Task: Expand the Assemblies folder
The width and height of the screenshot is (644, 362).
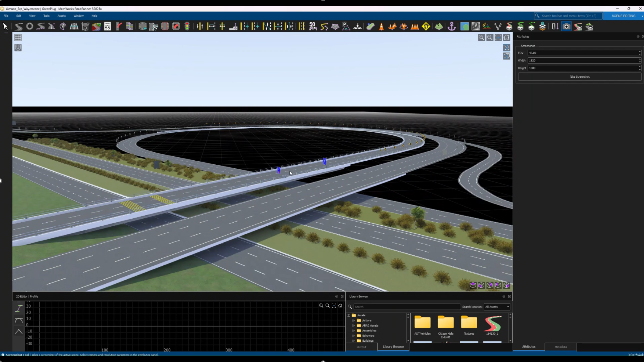Action: pos(354,331)
